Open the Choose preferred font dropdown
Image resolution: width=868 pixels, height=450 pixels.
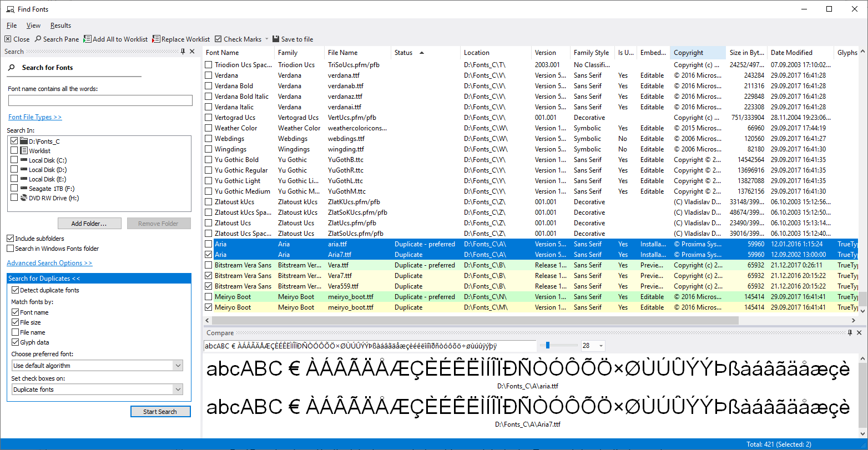[x=178, y=366]
